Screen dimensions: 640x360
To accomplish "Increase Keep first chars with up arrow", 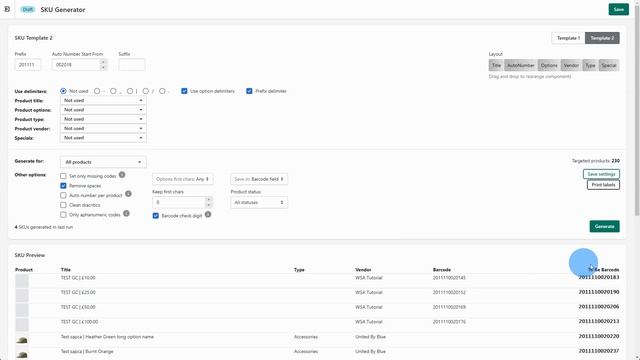I will (x=209, y=200).
